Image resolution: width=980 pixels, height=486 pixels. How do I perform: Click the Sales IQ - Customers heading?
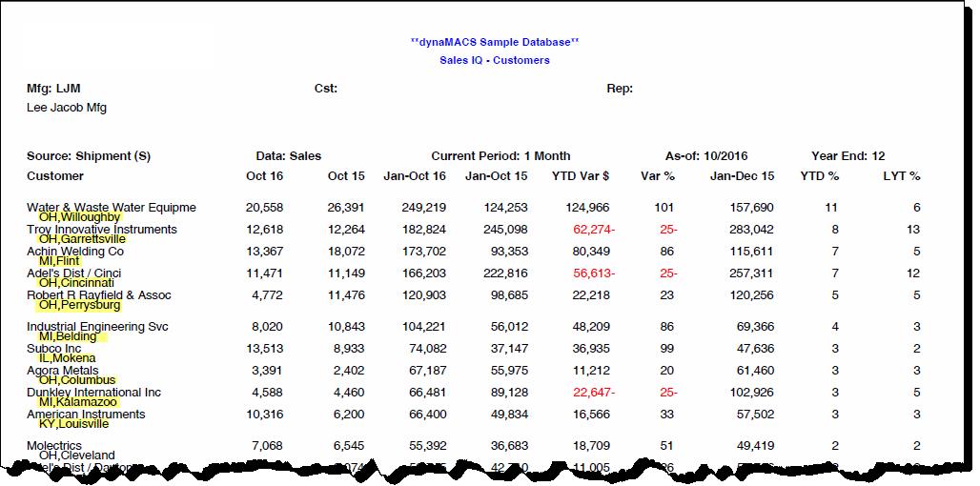click(495, 61)
